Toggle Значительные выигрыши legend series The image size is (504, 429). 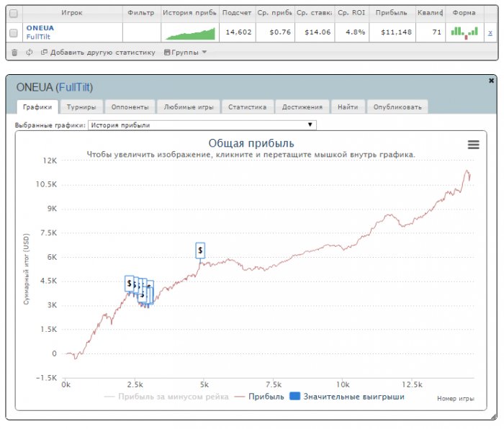pos(347,397)
